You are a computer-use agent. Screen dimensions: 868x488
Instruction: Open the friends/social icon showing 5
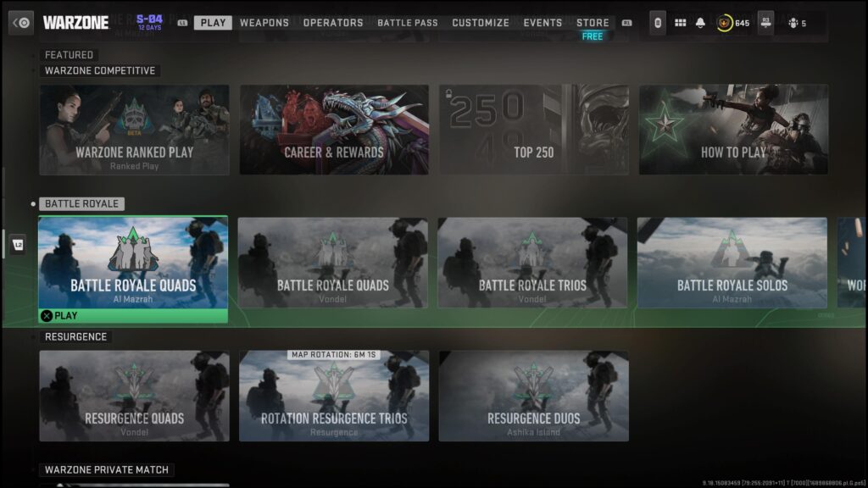click(x=797, y=23)
